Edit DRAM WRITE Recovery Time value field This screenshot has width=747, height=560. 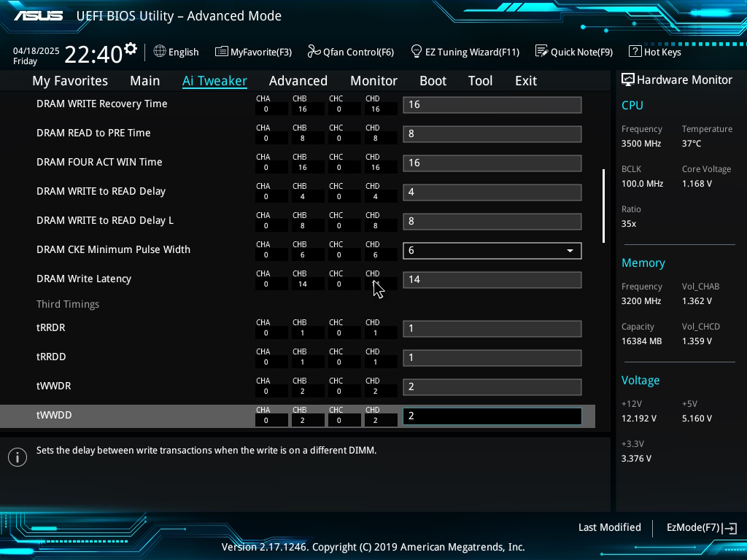(x=492, y=105)
